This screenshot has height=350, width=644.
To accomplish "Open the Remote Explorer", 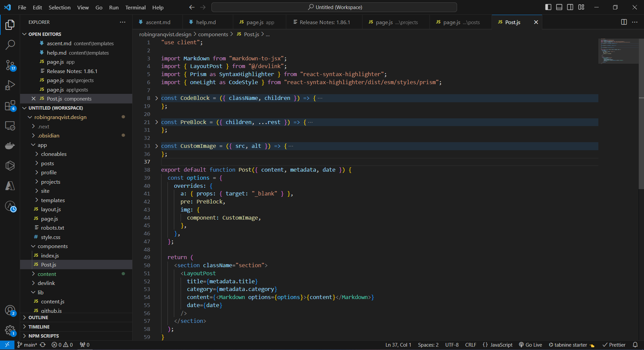I will pos(10,126).
